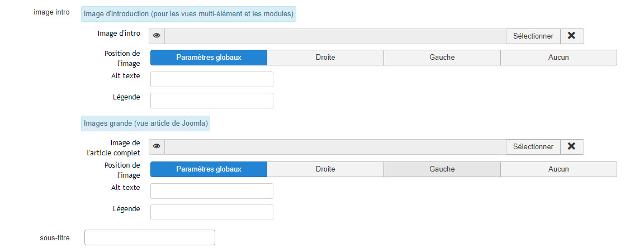Choose Gauche for intro image position
Viewport: 644px width, 252px height.
click(x=442, y=58)
